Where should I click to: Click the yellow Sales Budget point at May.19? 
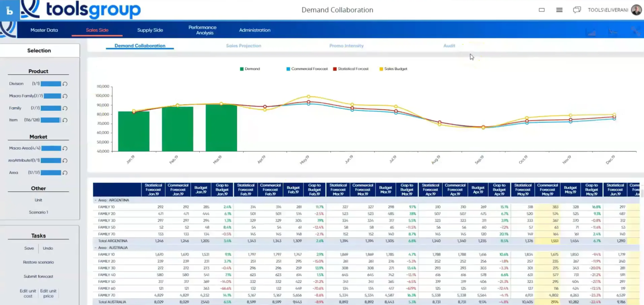click(309, 97)
